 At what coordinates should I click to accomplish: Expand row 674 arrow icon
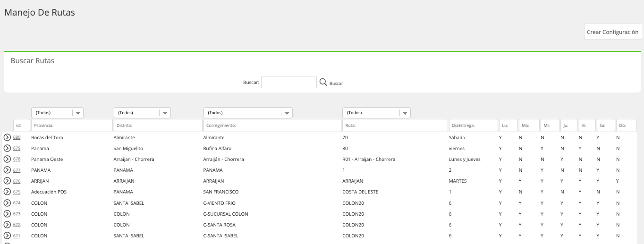7,203
